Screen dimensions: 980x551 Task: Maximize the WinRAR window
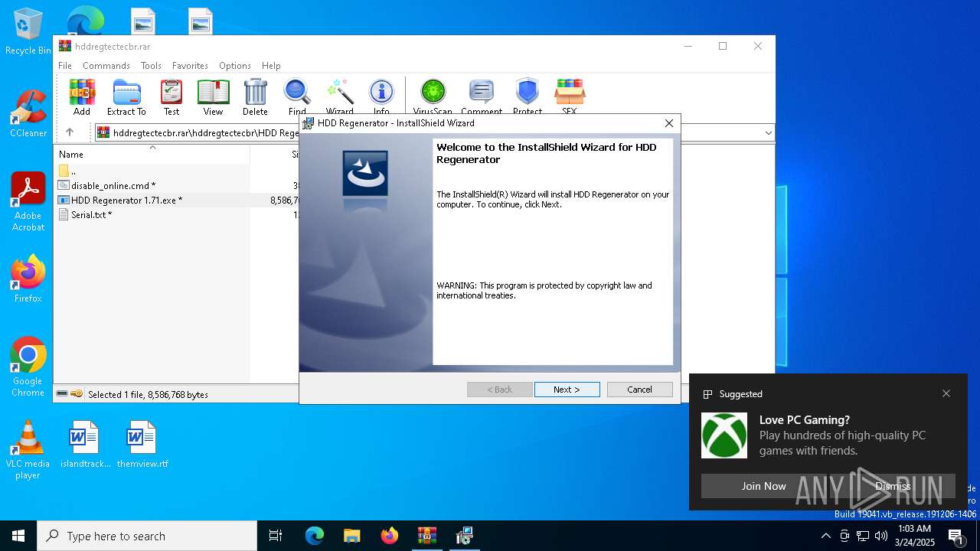tap(722, 46)
